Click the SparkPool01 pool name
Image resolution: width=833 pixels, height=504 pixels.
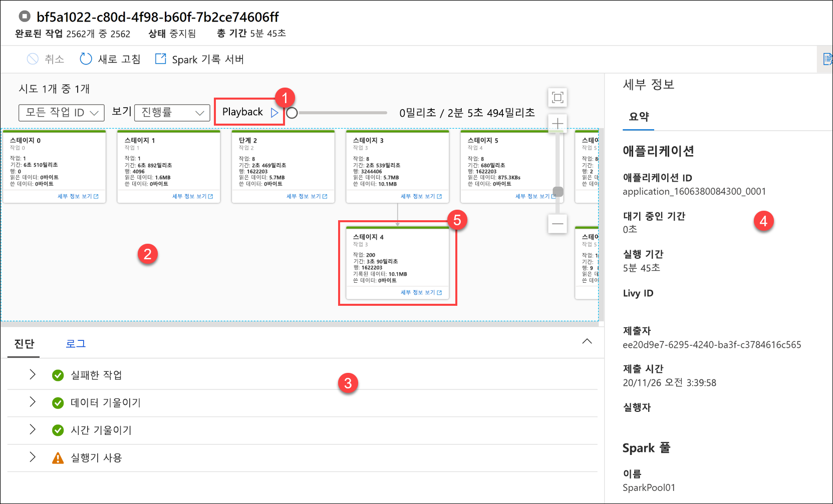tap(649, 487)
